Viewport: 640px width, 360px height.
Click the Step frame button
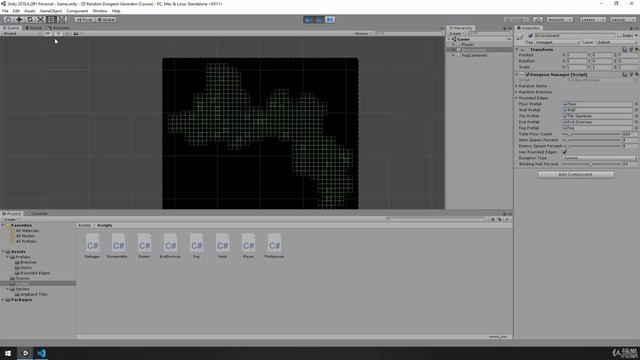[x=330, y=20]
